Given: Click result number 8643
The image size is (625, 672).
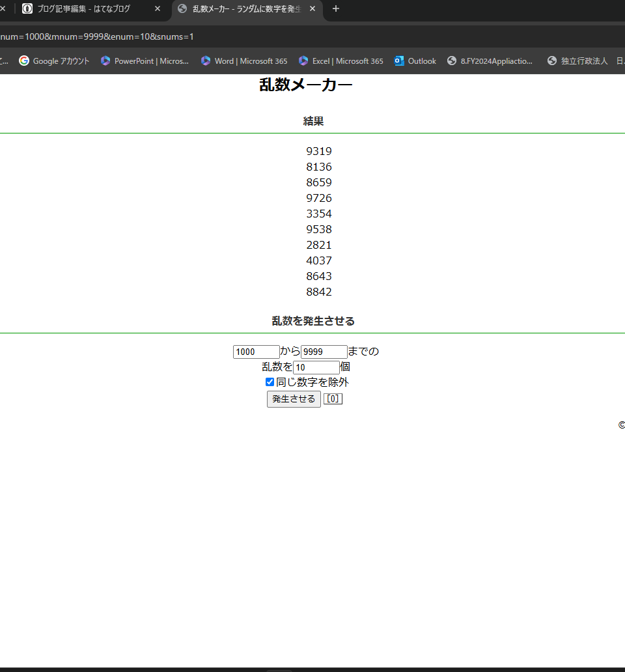Looking at the screenshot, I should (319, 277).
